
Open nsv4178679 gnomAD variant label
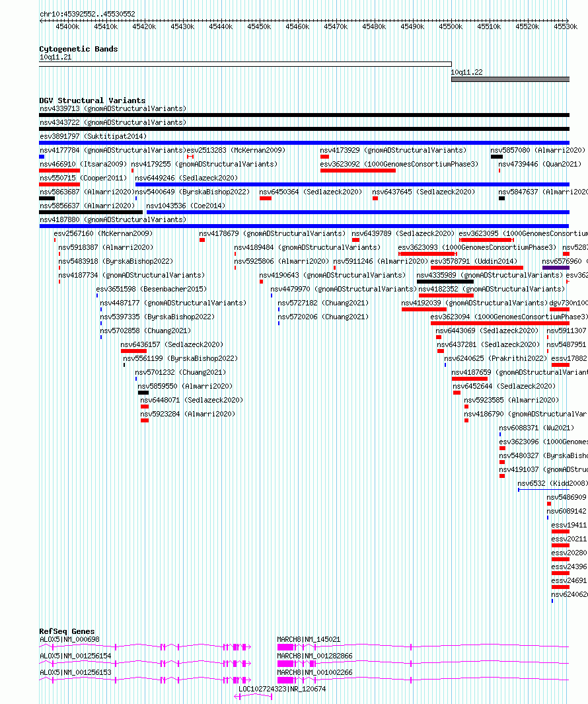(272, 234)
